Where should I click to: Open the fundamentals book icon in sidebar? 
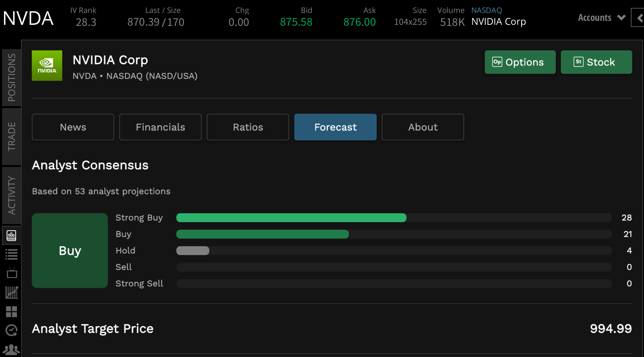pyautogui.click(x=12, y=235)
